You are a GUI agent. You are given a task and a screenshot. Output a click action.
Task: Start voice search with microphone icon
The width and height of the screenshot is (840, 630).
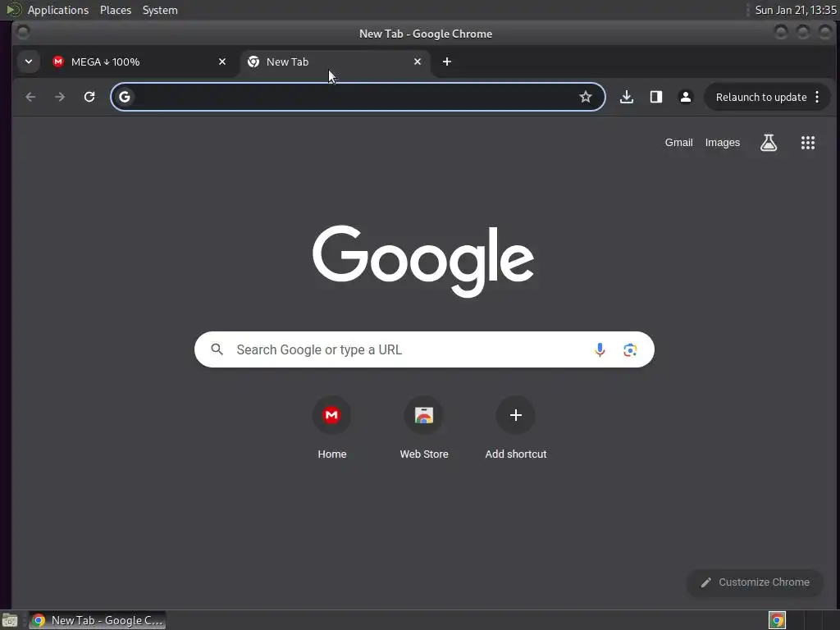(x=600, y=349)
